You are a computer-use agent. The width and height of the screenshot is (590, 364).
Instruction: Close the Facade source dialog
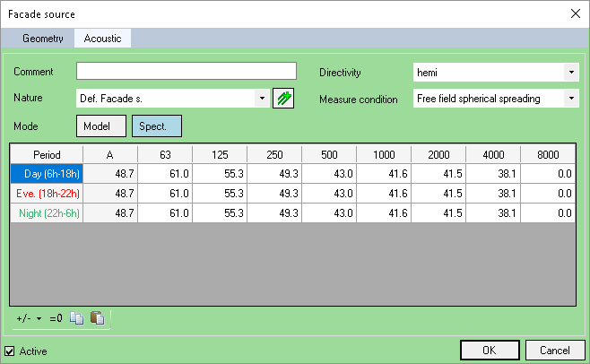tap(575, 13)
